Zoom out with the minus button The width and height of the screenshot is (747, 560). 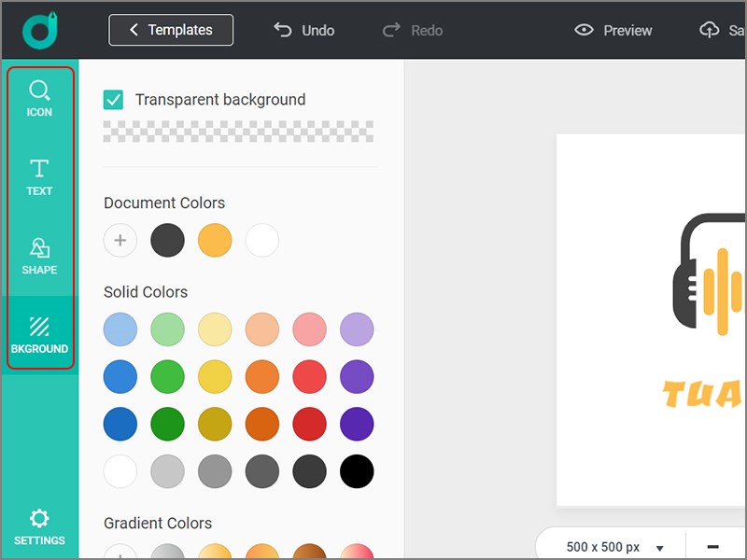tap(712, 546)
